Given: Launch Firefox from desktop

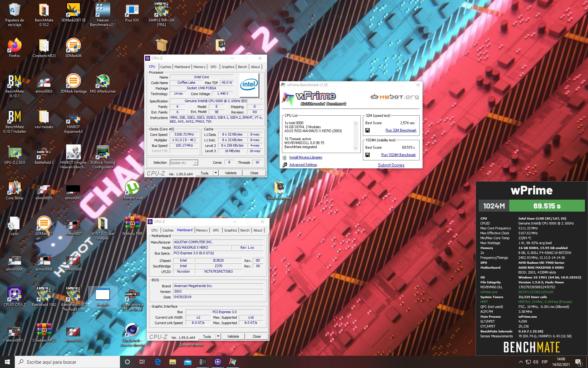Looking at the screenshot, I should (x=14, y=48).
